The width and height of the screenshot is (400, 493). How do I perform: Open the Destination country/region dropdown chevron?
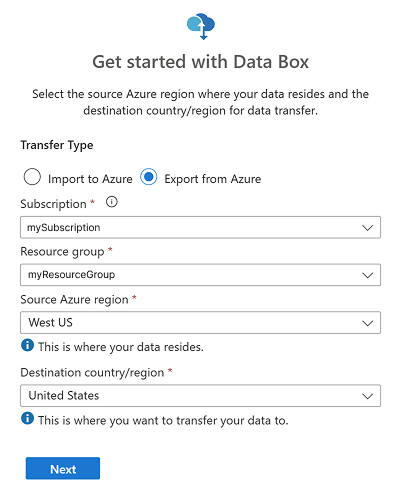click(x=367, y=396)
